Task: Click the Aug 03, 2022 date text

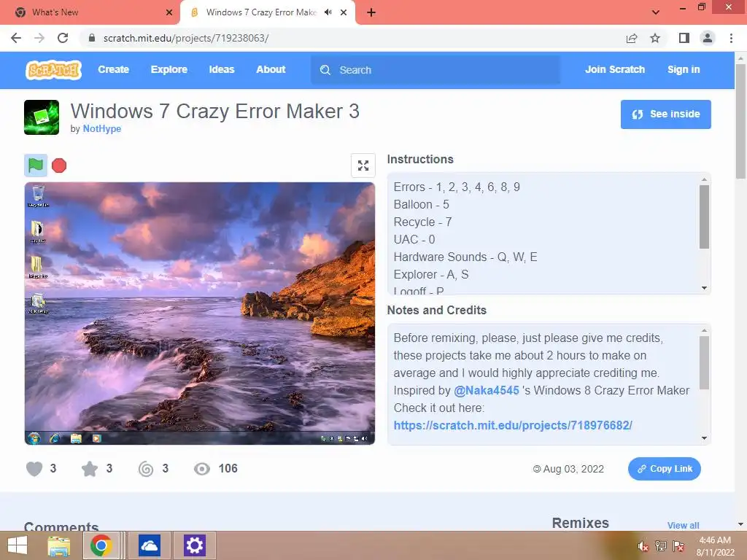Action: [573, 469]
